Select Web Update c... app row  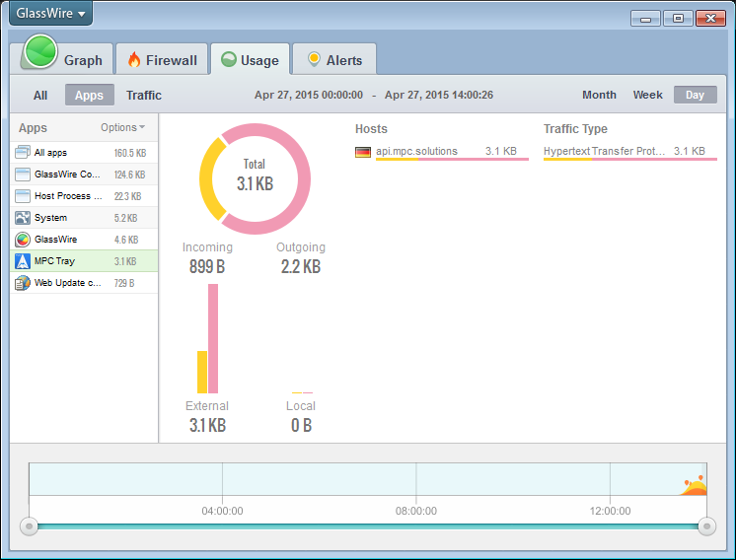[84, 283]
